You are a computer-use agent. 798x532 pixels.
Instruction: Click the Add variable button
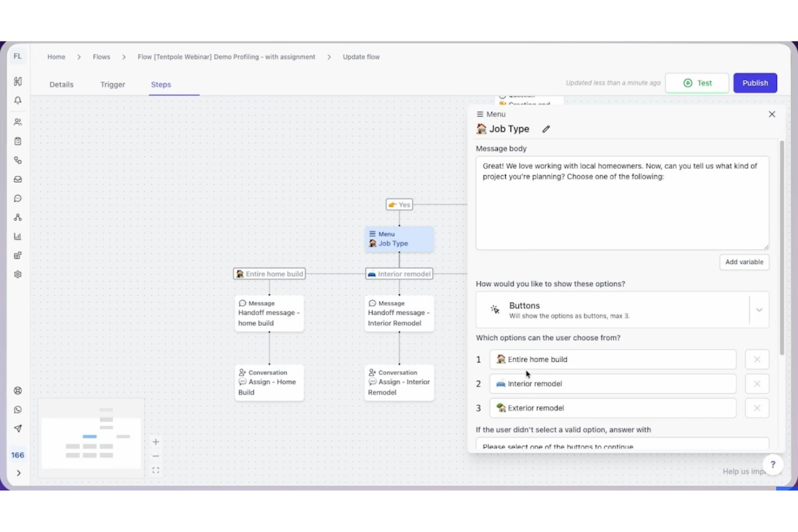[x=744, y=262]
